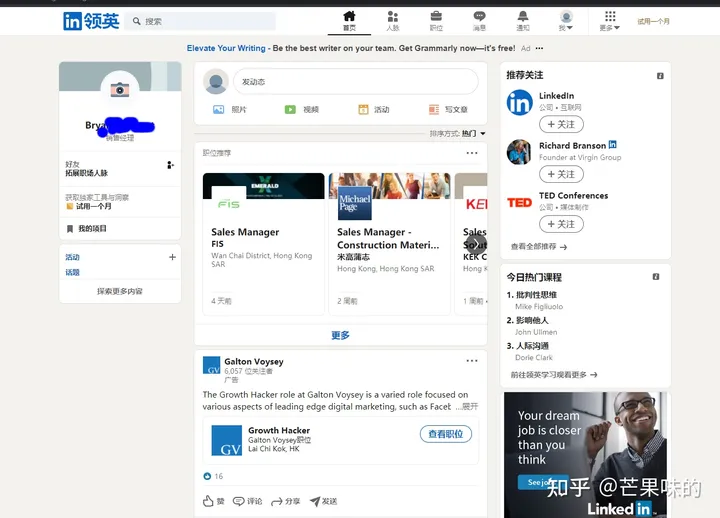Click 更多 to show more jobs
720x518 pixels.
click(x=340, y=335)
